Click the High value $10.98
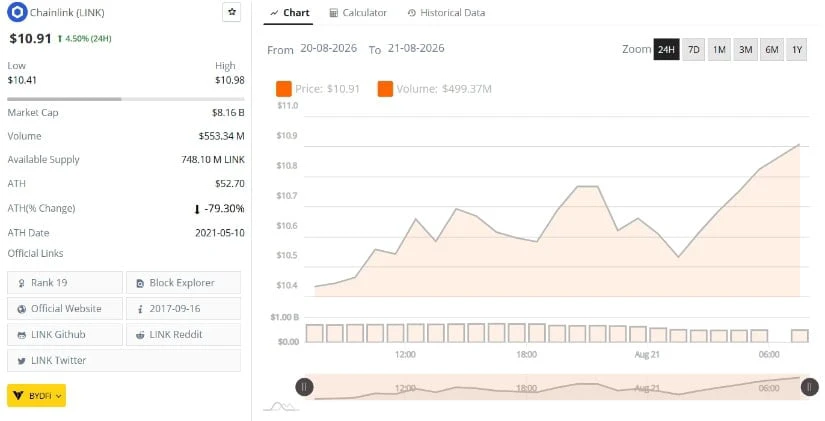Image resolution: width=825 pixels, height=421 pixels. coord(230,80)
